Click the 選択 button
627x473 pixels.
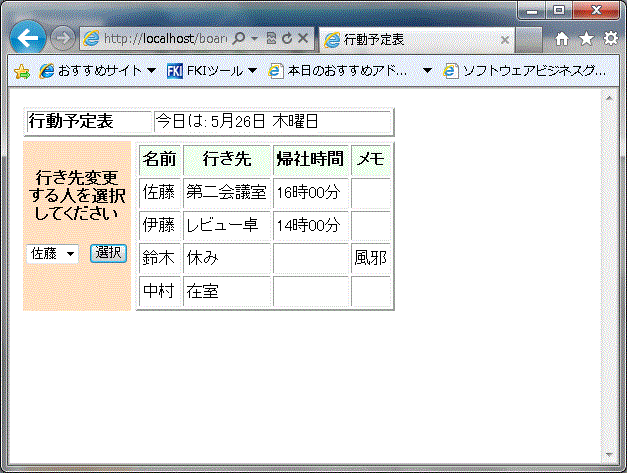[x=108, y=253]
